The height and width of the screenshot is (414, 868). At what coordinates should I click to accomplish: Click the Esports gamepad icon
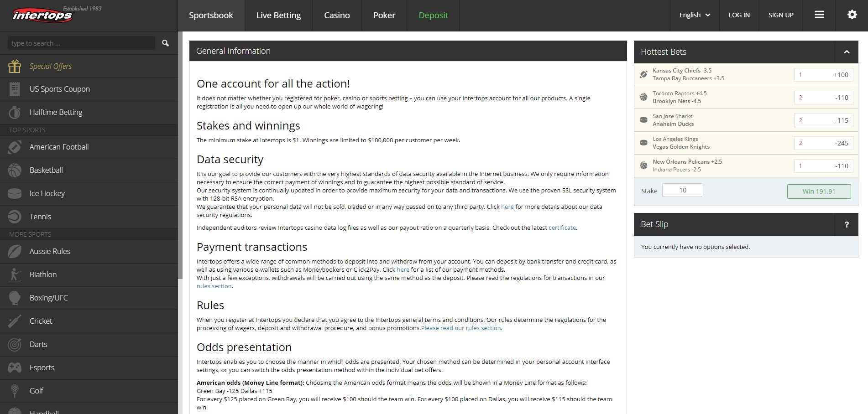[x=15, y=367]
